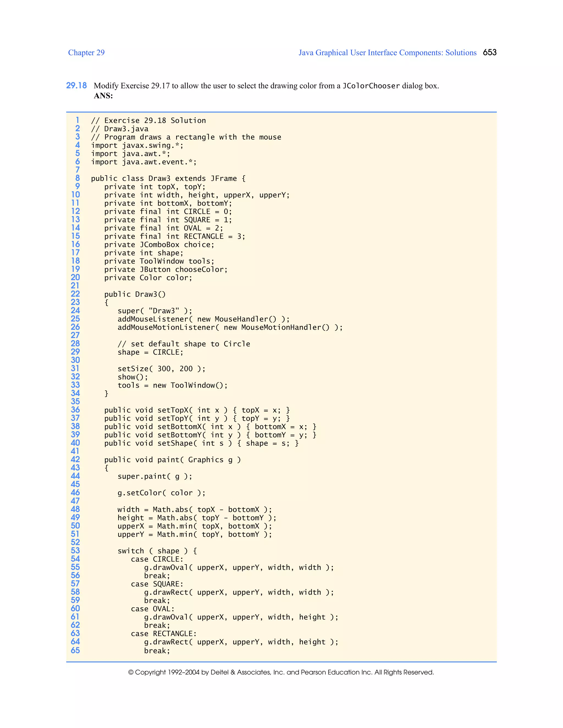Click the 'private Color color;' line
Image resolution: width=563 pixels, height=728 pixels.
click(148, 278)
